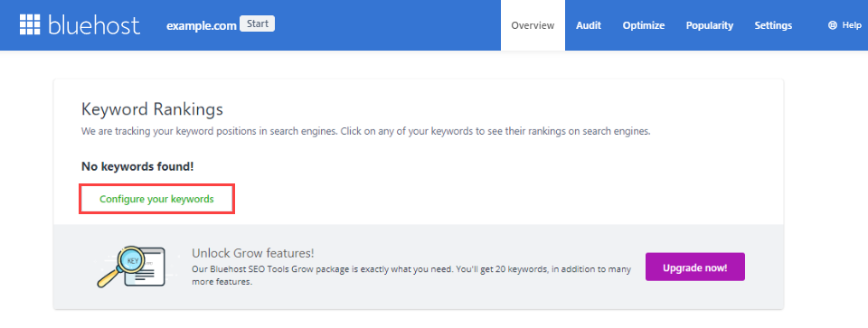The image size is (868, 328).
Task: Click the Help lifebuoy icon
Action: tap(832, 25)
